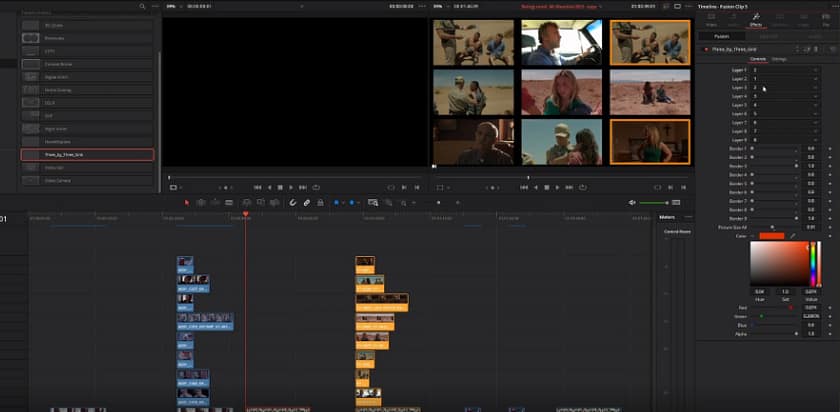Add keyframe for Border 9
Screen dimensions: 840x412
click(x=829, y=219)
